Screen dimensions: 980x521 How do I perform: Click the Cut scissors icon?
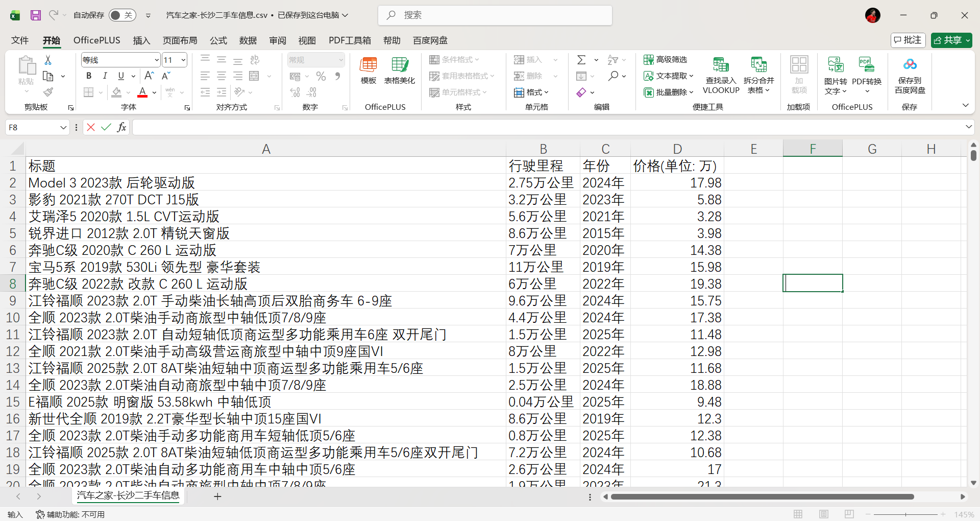48,60
